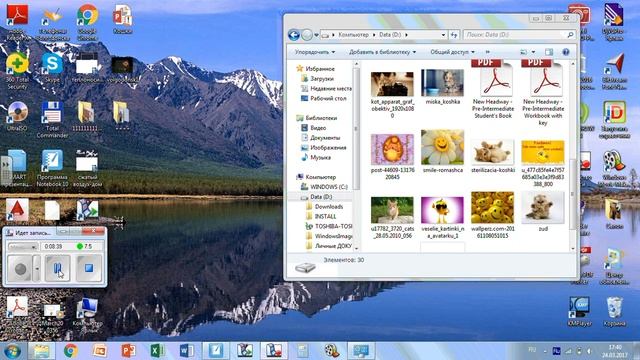
Task: Select Data (D:) drive in the tree
Action: [317, 197]
